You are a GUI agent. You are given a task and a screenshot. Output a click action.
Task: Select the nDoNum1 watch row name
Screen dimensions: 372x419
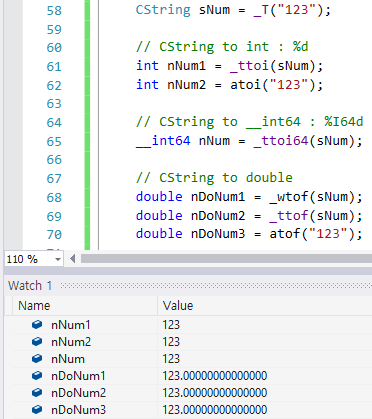(x=78, y=376)
